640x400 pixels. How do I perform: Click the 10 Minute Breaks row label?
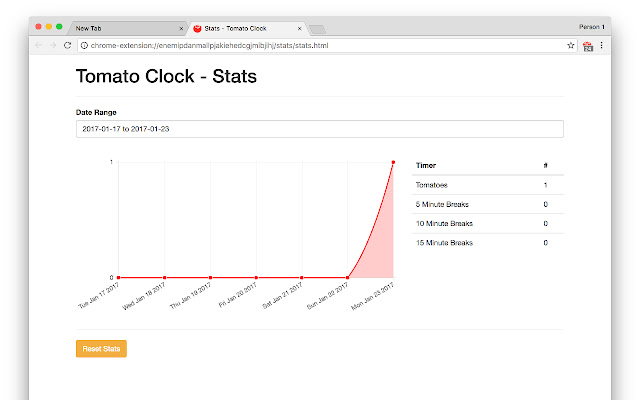(x=444, y=223)
